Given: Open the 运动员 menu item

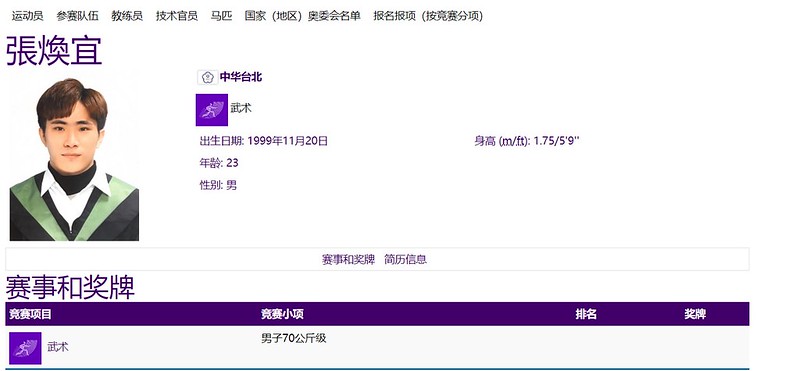Looking at the screenshot, I should click(28, 16).
